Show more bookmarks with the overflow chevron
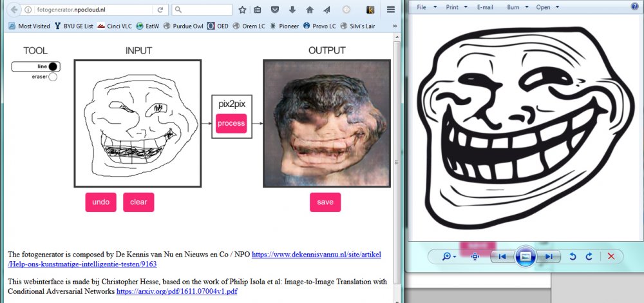Screen dimensions: 644x303 395,26
